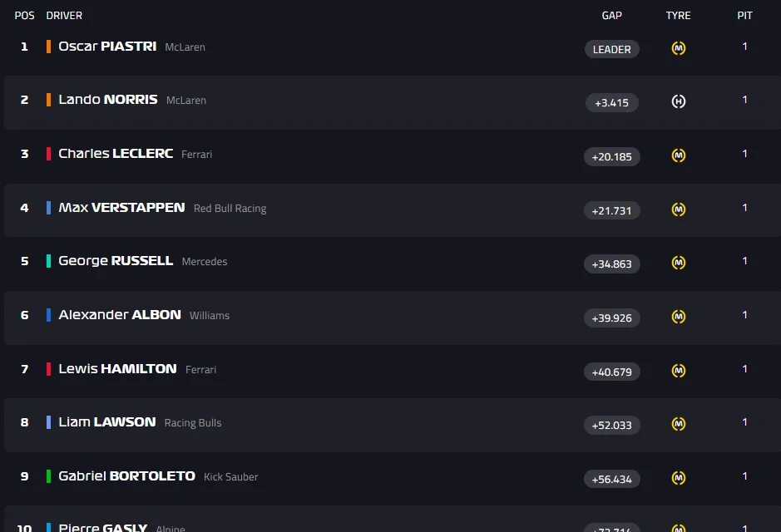The width and height of the screenshot is (781, 532).
Task: Click the +20.185 gap badge
Action: [612, 156]
